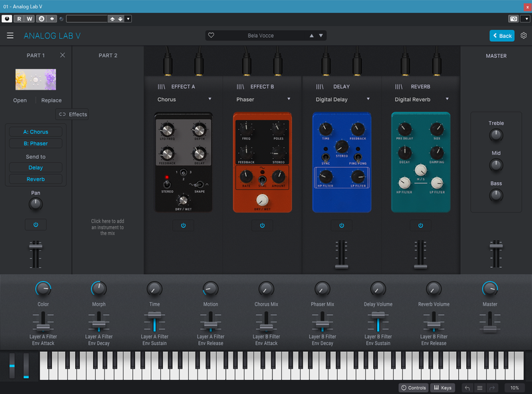Click the Part 1 Pan knob
The image size is (532, 394).
(x=36, y=204)
